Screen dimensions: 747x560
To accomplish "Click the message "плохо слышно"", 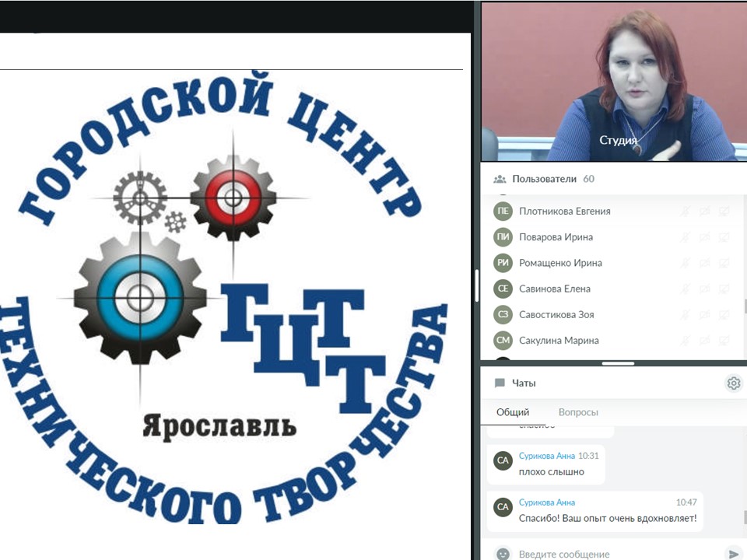I will tap(551, 472).
